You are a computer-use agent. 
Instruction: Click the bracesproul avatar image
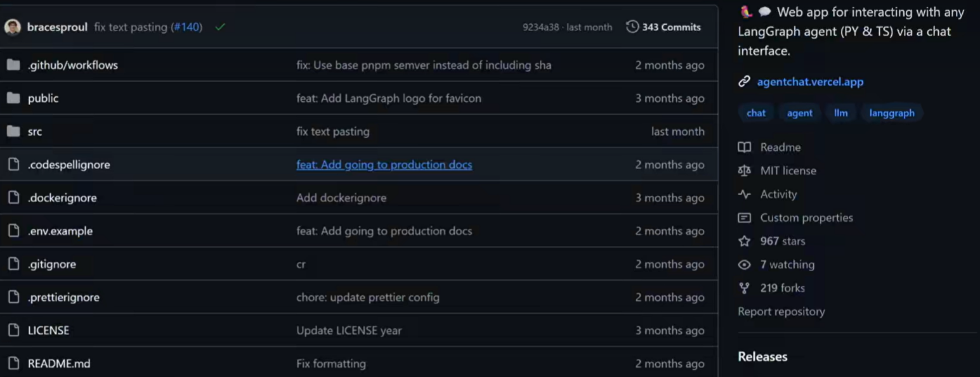point(13,27)
